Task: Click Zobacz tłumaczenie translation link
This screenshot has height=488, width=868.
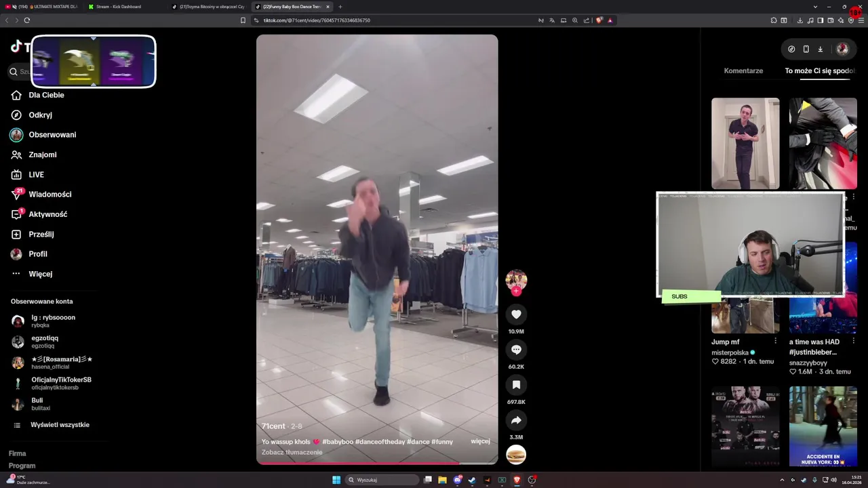Action: (x=292, y=452)
